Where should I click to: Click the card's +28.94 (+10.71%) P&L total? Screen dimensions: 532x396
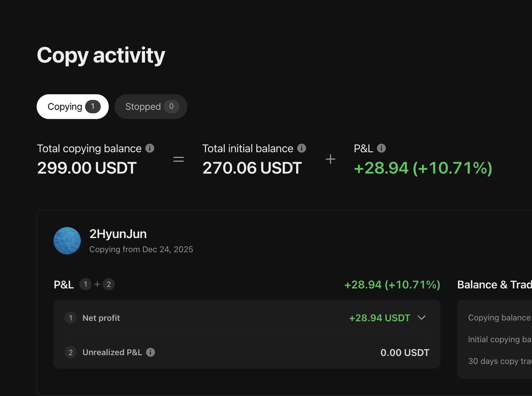click(x=392, y=285)
